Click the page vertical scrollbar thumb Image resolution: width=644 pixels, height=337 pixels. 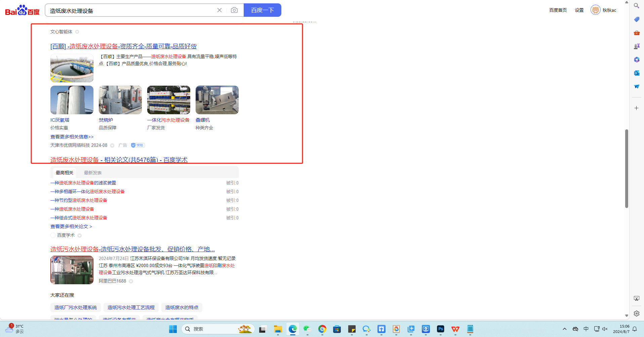[x=627, y=168]
